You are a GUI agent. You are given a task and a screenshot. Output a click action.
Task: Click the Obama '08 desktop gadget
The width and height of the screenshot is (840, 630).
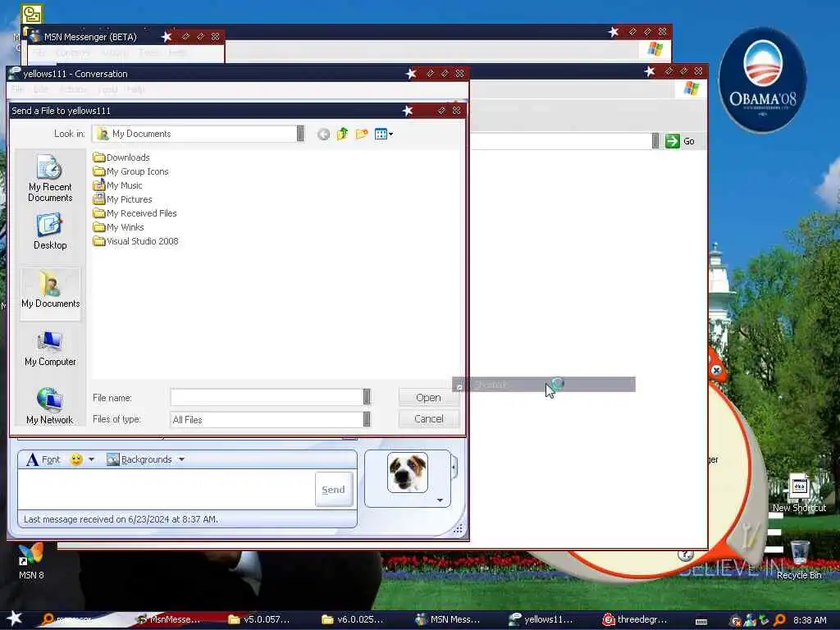[x=762, y=80]
